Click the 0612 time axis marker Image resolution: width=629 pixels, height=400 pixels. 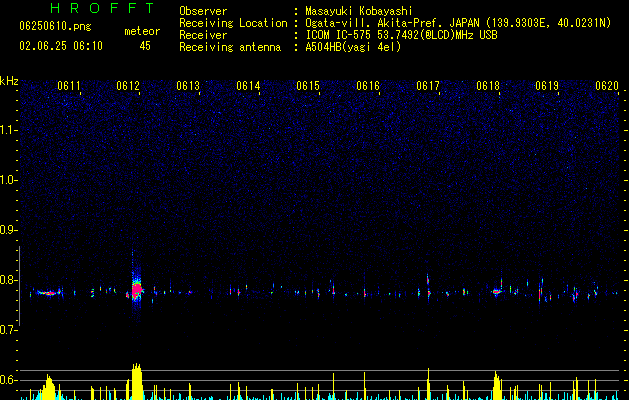(x=128, y=85)
